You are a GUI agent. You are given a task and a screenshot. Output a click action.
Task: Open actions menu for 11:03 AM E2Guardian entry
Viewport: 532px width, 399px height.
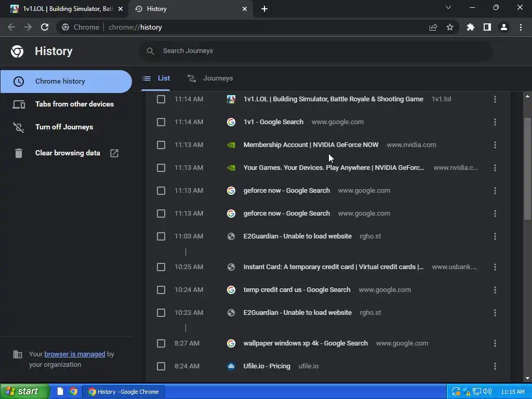[x=495, y=236]
